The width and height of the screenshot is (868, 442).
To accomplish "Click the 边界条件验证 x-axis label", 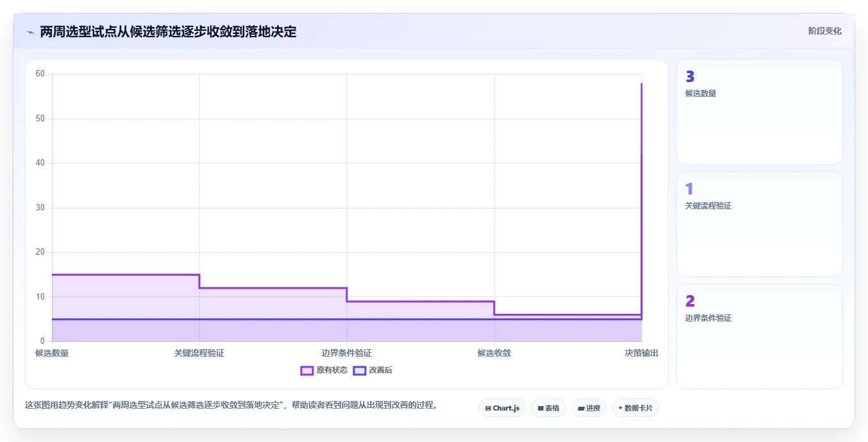I will pyautogui.click(x=347, y=353).
